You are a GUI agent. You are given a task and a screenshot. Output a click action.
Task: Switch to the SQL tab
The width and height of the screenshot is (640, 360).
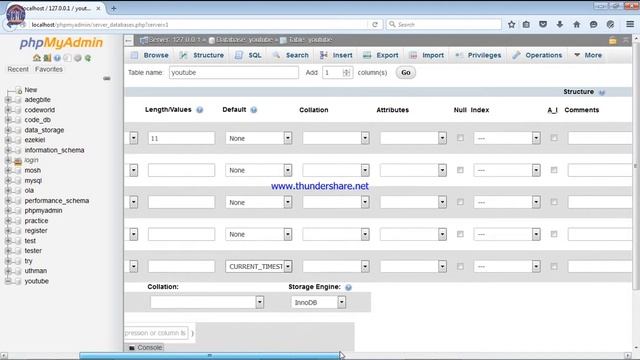tap(248, 55)
